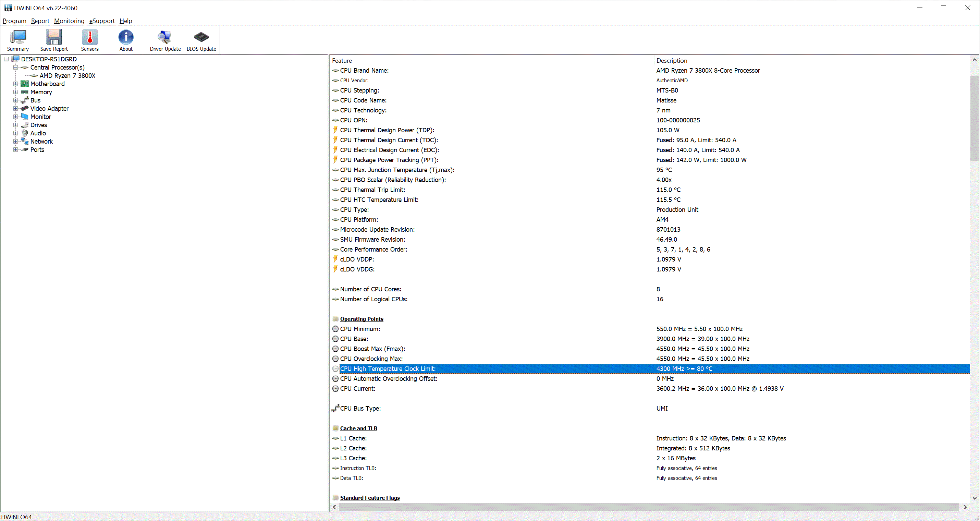Expand the Bus tree node
This screenshot has height=521, width=980.
click(16, 100)
